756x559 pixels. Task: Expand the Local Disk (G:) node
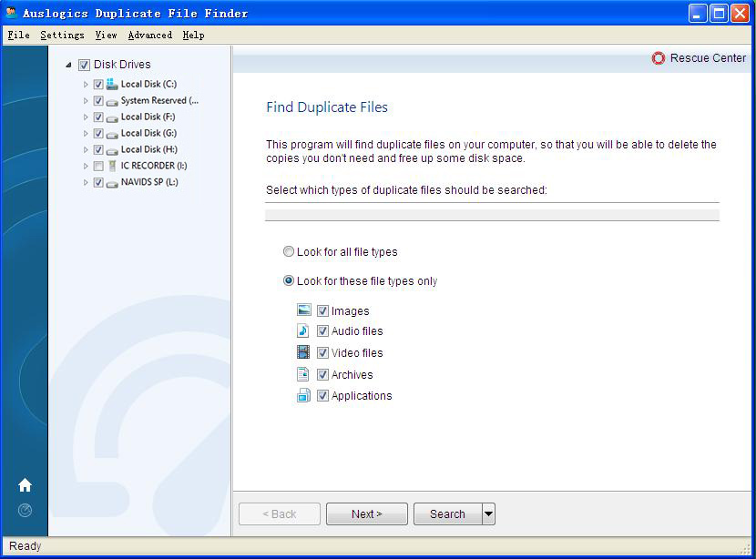(x=86, y=134)
